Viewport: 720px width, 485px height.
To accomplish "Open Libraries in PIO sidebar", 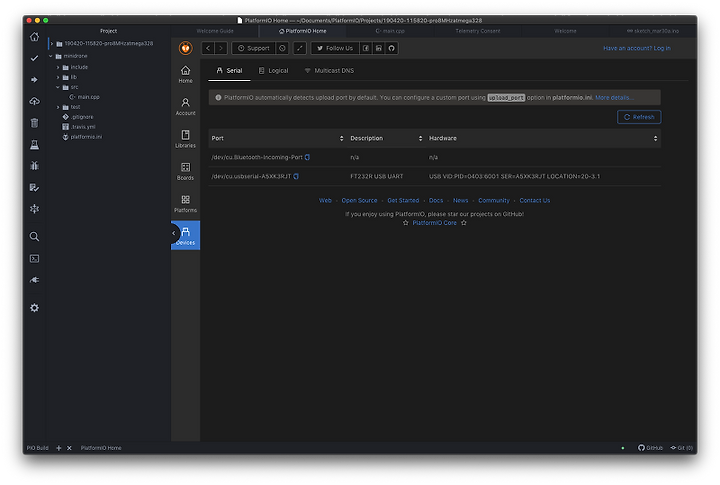I will [186, 139].
